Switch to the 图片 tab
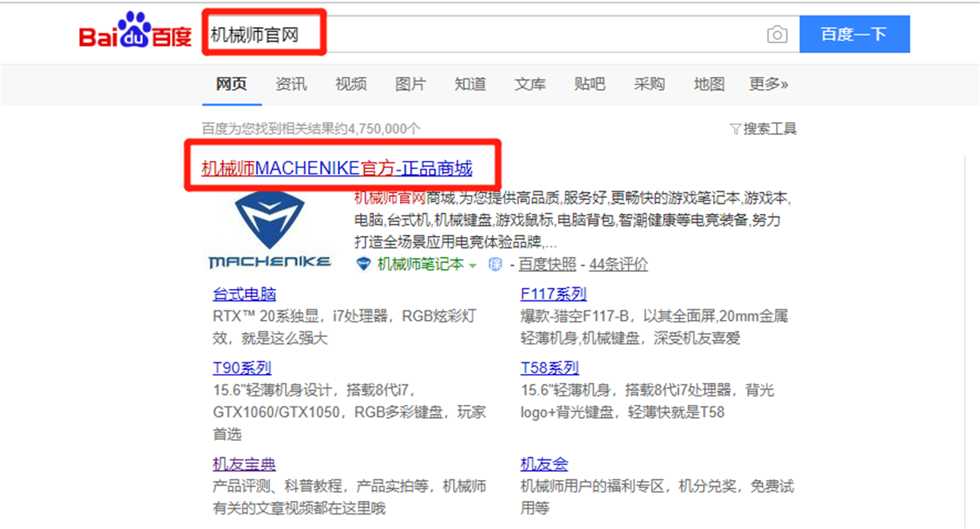This screenshot has width=980, height=529. (411, 84)
